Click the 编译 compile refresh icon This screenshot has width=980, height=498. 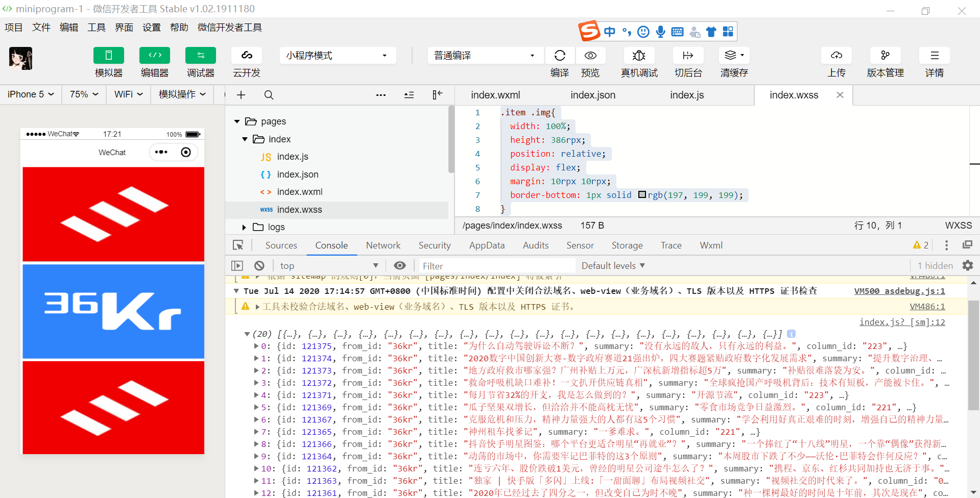[x=560, y=56]
